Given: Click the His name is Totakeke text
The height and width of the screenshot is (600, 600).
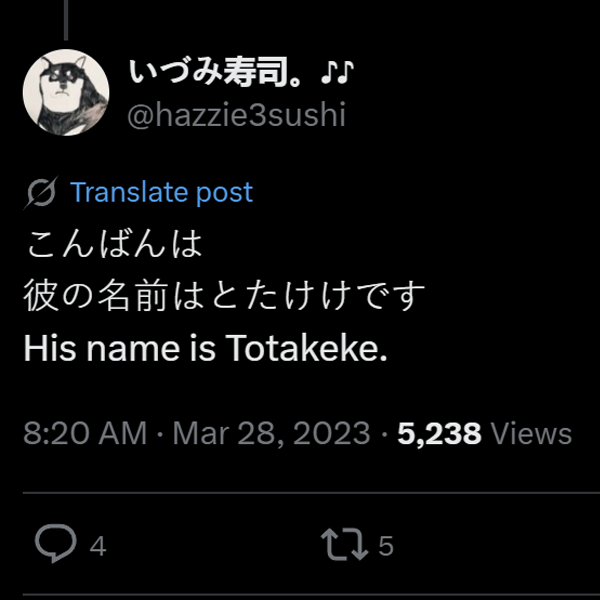Looking at the screenshot, I should pyautogui.click(x=205, y=349).
